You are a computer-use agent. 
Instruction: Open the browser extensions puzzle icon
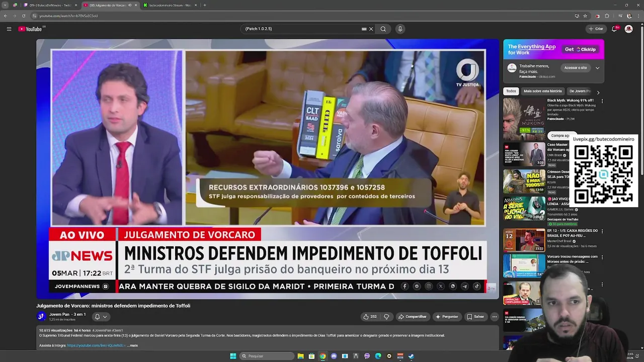[x=607, y=16]
